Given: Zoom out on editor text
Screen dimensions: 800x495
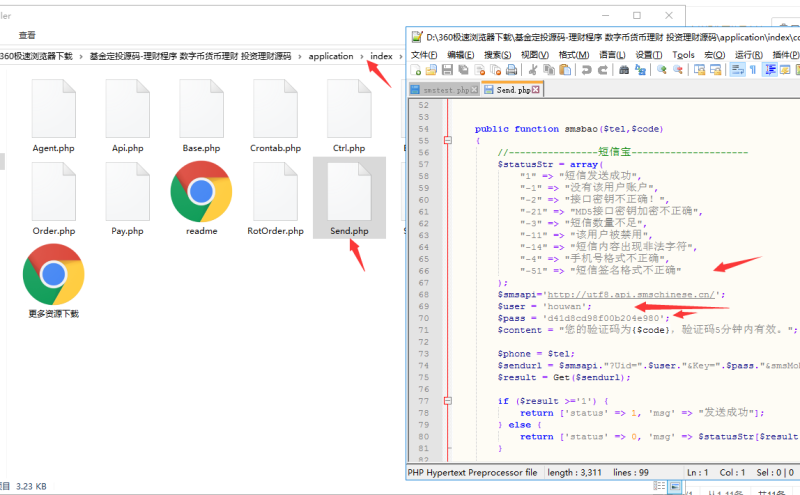Looking at the screenshot, I should (x=678, y=70).
